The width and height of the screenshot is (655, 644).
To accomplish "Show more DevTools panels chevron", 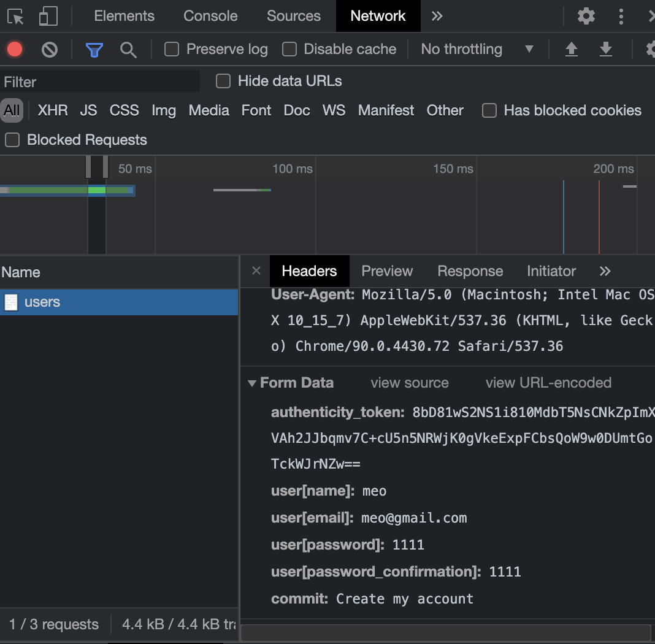I will pos(437,17).
